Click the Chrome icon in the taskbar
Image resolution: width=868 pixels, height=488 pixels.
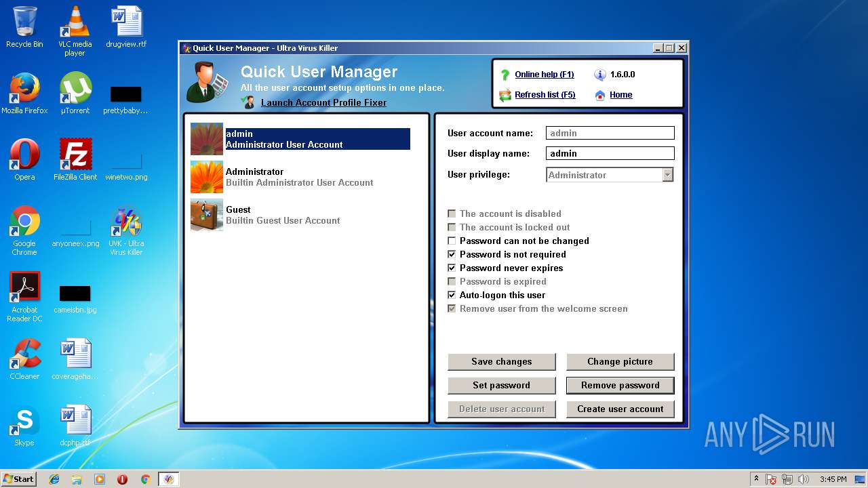[x=145, y=479]
